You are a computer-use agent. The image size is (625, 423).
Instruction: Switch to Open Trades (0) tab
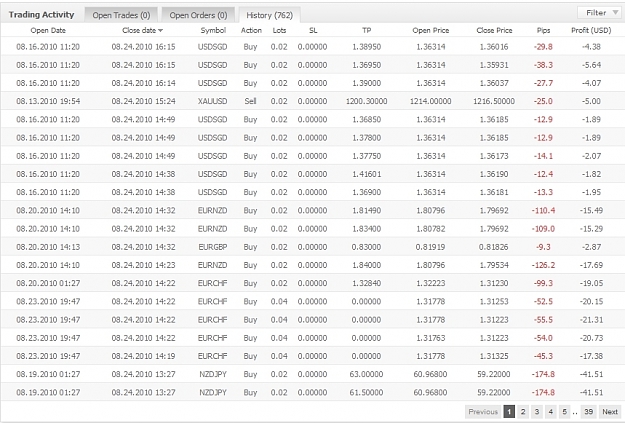pyautogui.click(x=121, y=15)
